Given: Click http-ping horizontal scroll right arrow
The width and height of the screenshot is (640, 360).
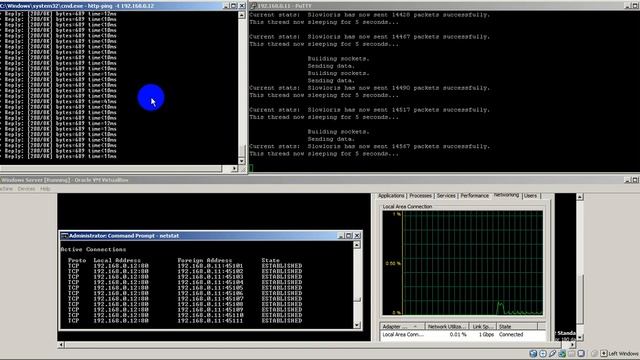Looking at the screenshot, I should 234,168.
